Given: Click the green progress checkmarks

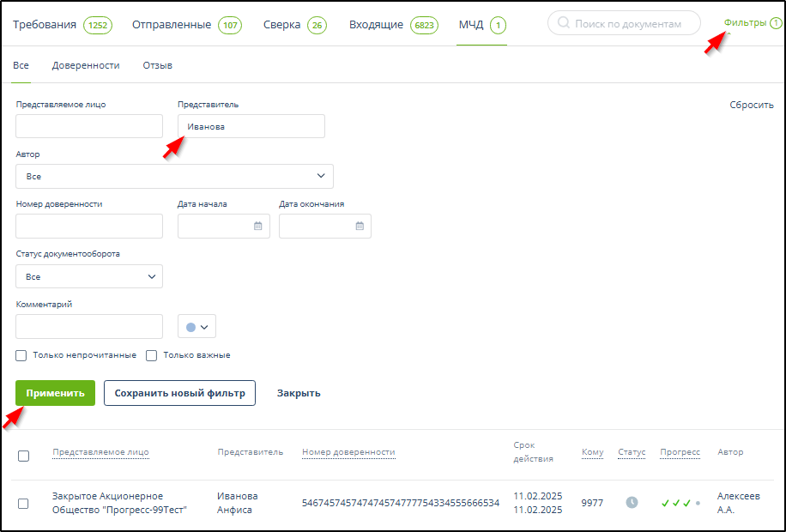Looking at the screenshot, I should tap(676, 504).
